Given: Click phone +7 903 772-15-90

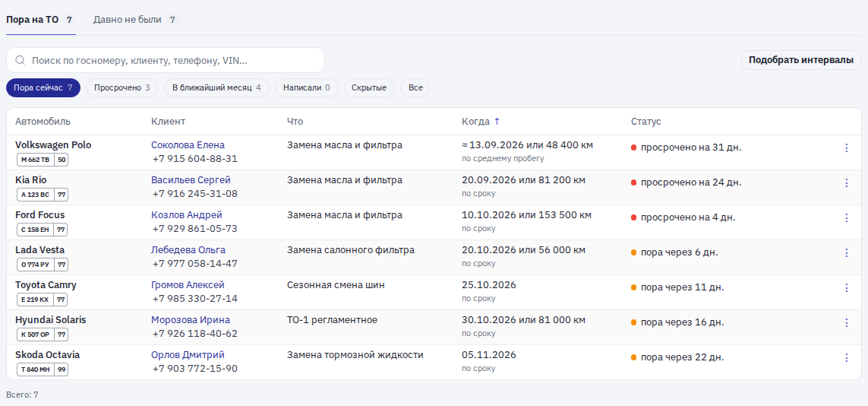Looking at the screenshot, I should (x=195, y=368).
